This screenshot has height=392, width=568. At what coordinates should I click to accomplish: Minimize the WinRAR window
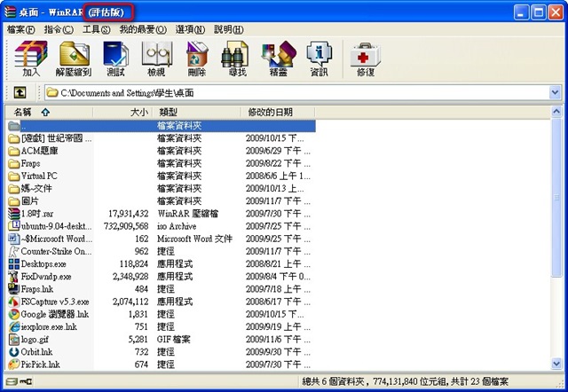click(521, 12)
